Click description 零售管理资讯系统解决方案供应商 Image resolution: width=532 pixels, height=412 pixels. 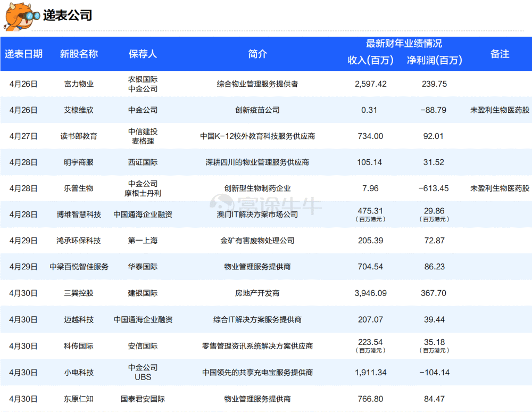[257, 346]
